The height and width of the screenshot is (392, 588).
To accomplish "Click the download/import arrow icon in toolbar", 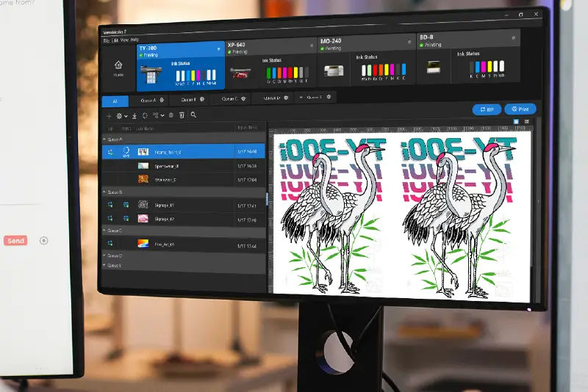I will click(x=134, y=115).
